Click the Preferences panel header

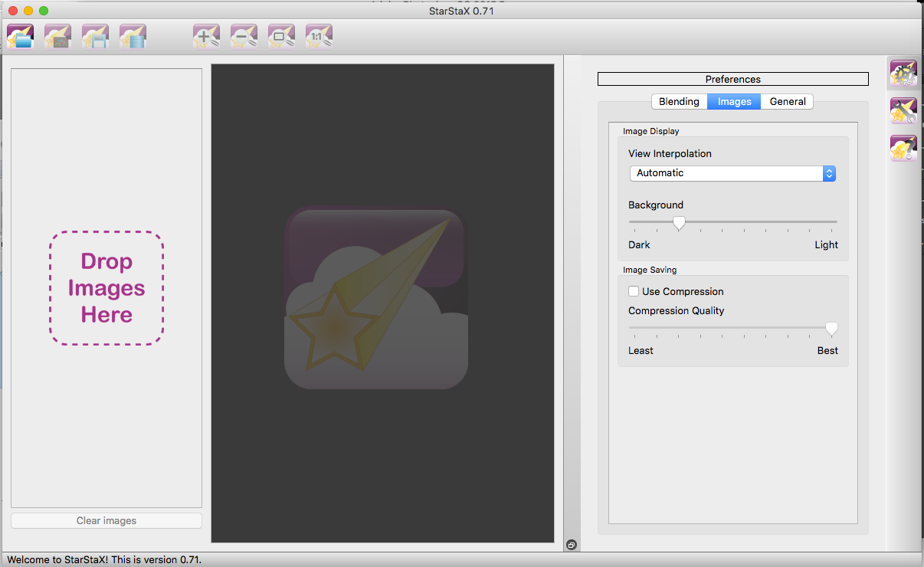point(733,79)
